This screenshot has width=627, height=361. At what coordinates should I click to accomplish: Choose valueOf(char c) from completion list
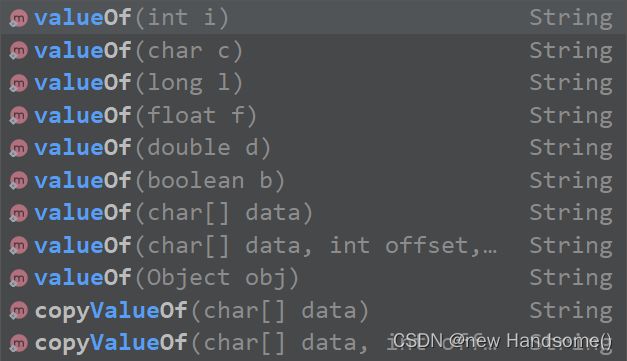coord(314,51)
